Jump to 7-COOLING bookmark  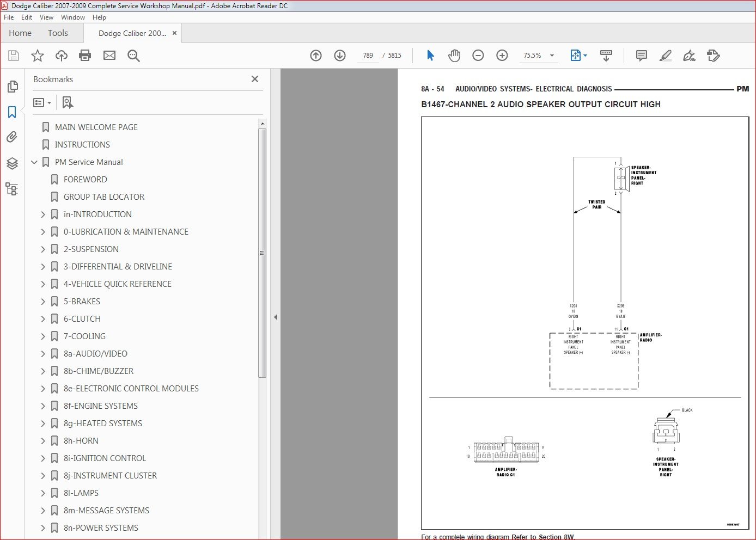pos(84,336)
